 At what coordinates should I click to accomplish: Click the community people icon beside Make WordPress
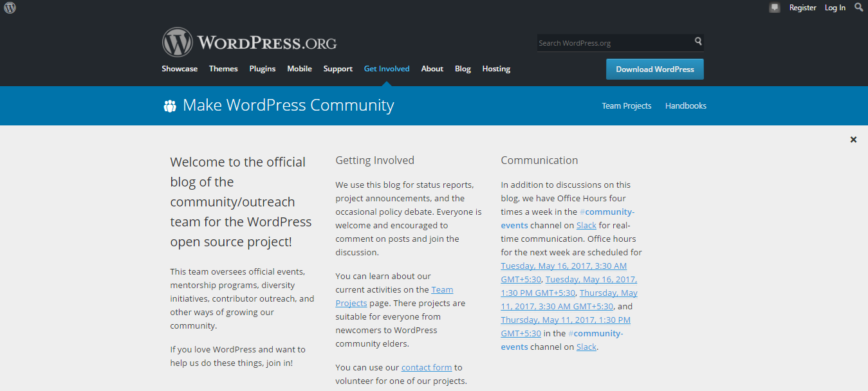[x=170, y=105]
